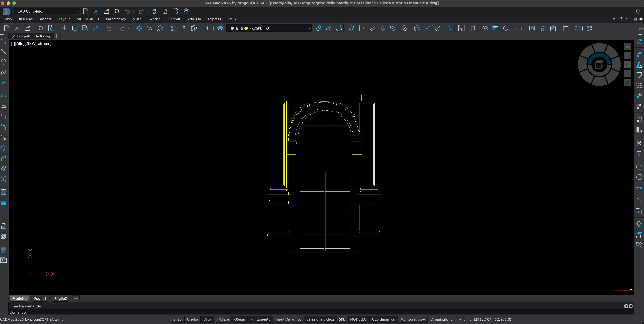Toggle Polare tracking in status bar

coord(224,319)
